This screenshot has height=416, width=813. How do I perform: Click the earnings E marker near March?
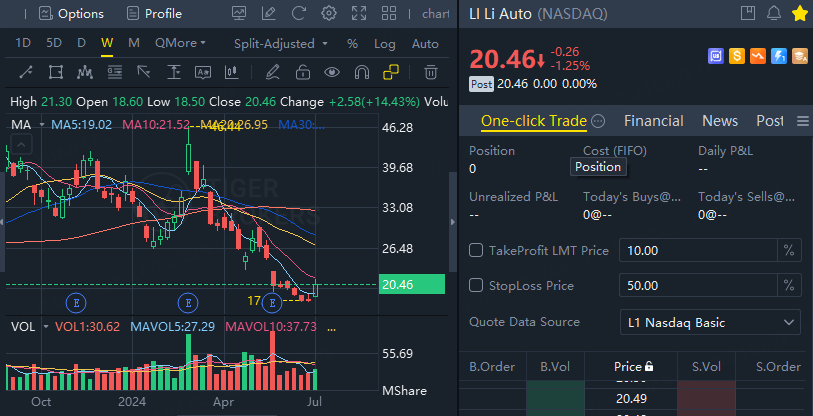pyautogui.click(x=188, y=302)
